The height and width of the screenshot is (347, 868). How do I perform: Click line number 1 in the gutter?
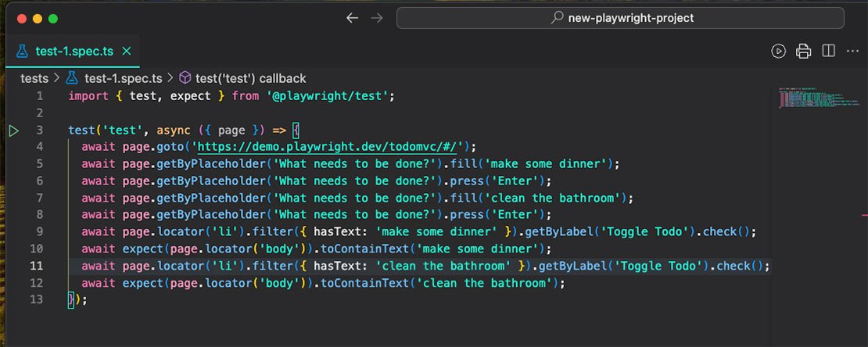tap(39, 96)
